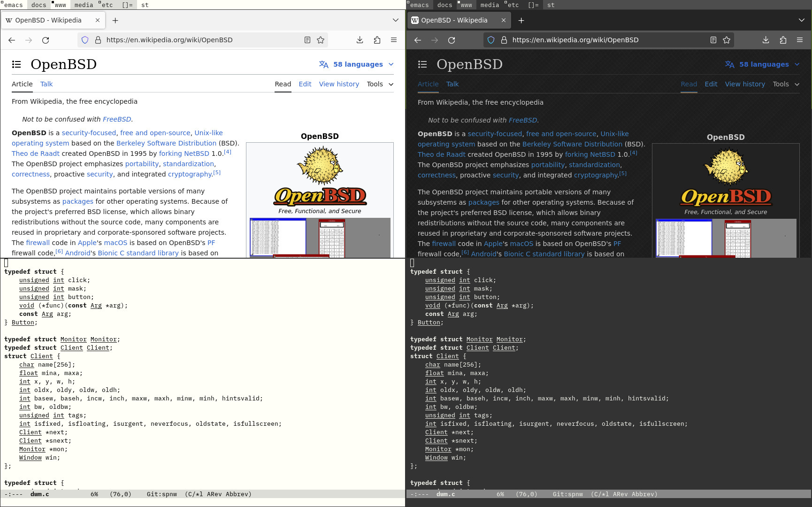Click the padlock site info icon in the light window
Image resolution: width=812 pixels, height=507 pixels.
98,40
